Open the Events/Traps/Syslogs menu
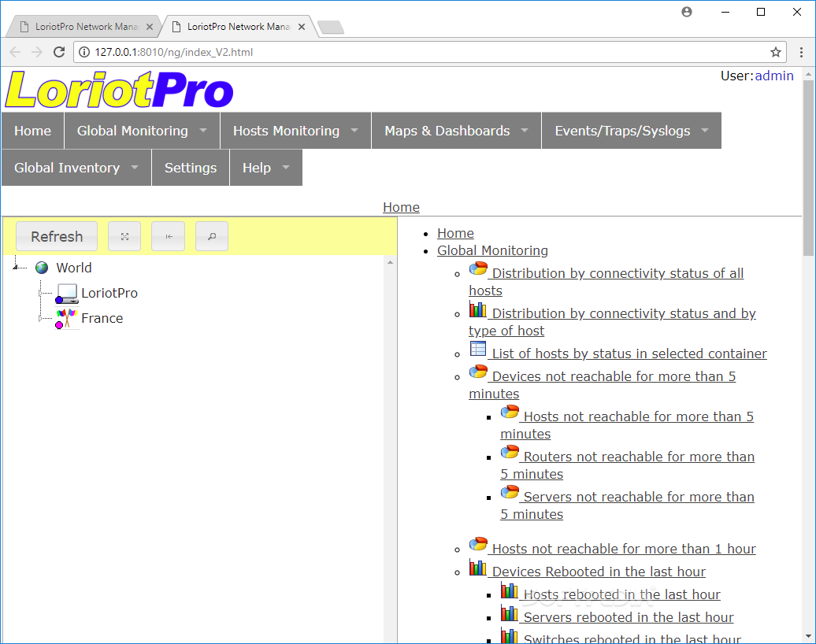Image resolution: width=816 pixels, height=644 pixels. 632,131
